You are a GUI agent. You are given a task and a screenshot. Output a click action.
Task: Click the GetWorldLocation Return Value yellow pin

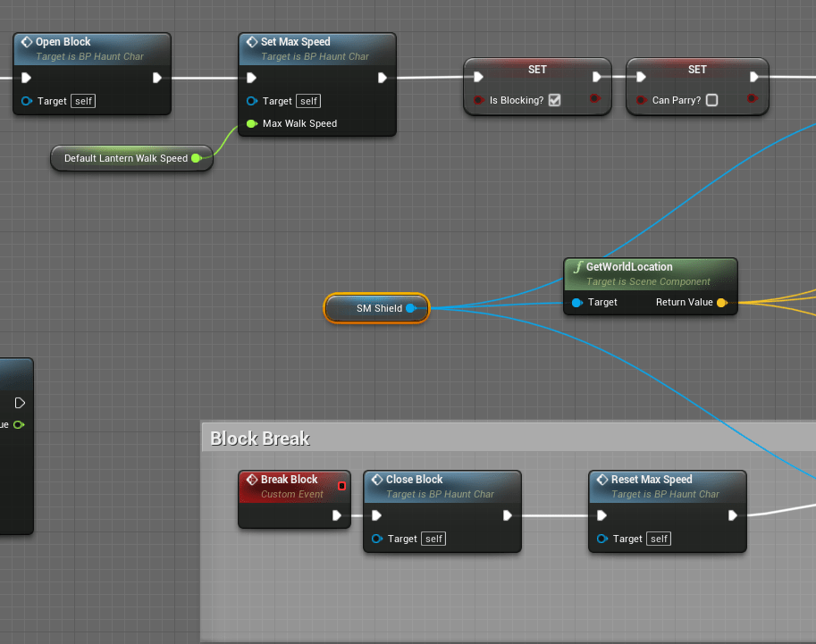(x=721, y=303)
